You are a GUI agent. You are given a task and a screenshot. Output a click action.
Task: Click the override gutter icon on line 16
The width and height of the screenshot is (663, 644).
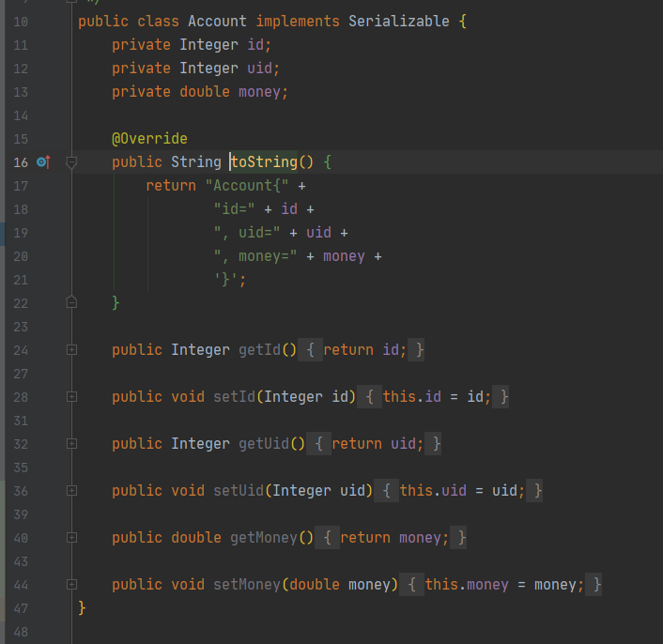click(43, 161)
